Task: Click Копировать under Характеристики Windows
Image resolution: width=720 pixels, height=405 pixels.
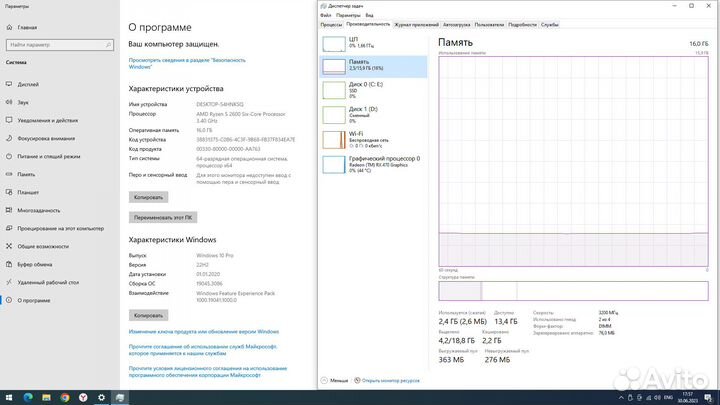Action: [148, 315]
